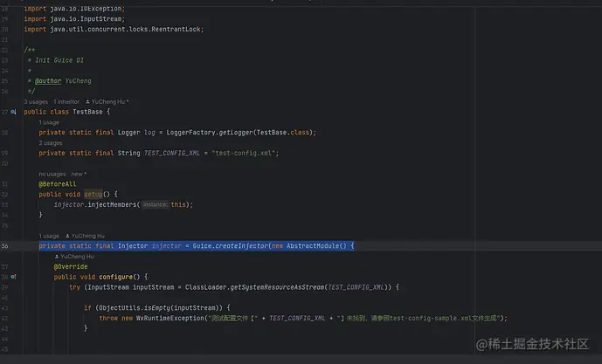Click the @author Javadoc tag
This screenshot has width=602, height=364.
[x=48, y=81]
